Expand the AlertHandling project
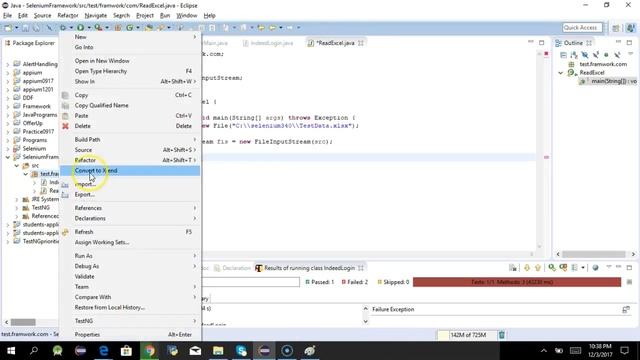This screenshot has height=360, width=640. [x=8, y=64]
